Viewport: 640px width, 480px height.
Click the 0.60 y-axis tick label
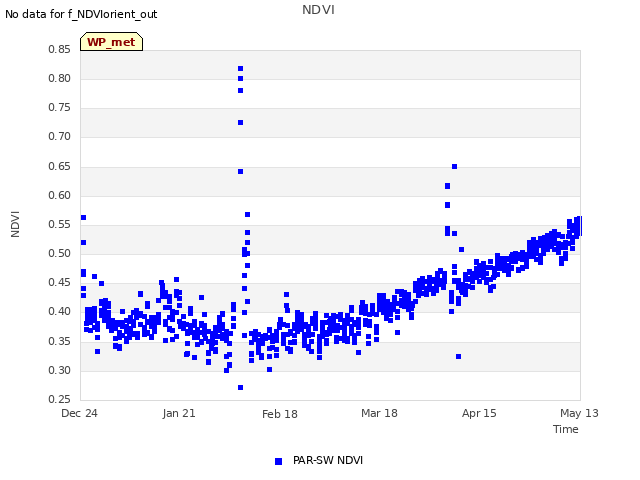59,195
